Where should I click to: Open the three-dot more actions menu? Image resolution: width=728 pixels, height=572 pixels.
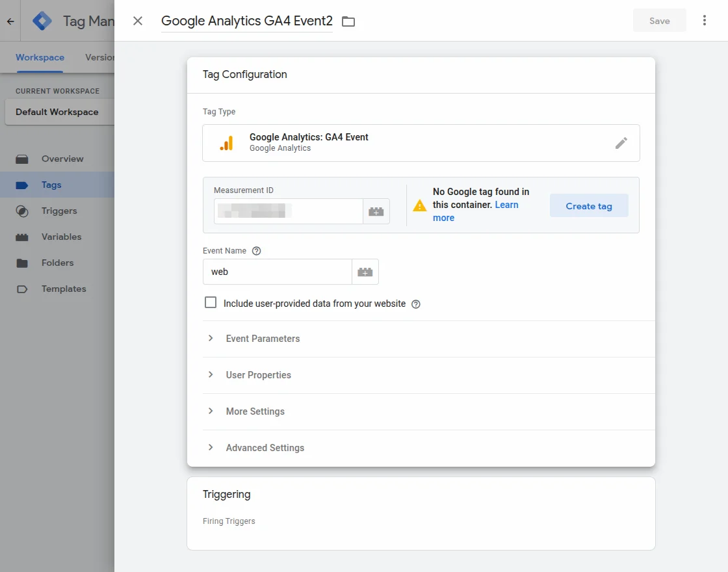click(705, 21)
